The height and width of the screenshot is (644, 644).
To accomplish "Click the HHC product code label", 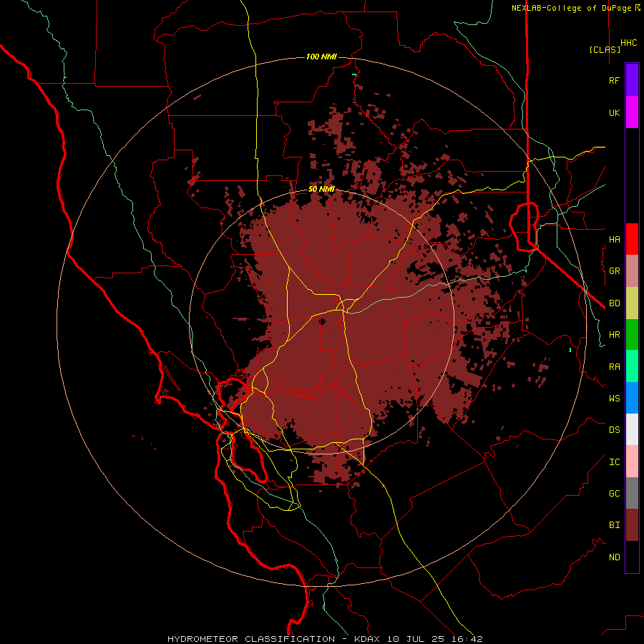I will click(x=629, y=43).
